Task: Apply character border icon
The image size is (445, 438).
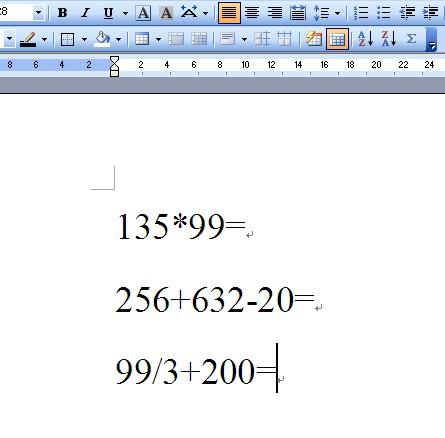Action: [x=143, y=13]
